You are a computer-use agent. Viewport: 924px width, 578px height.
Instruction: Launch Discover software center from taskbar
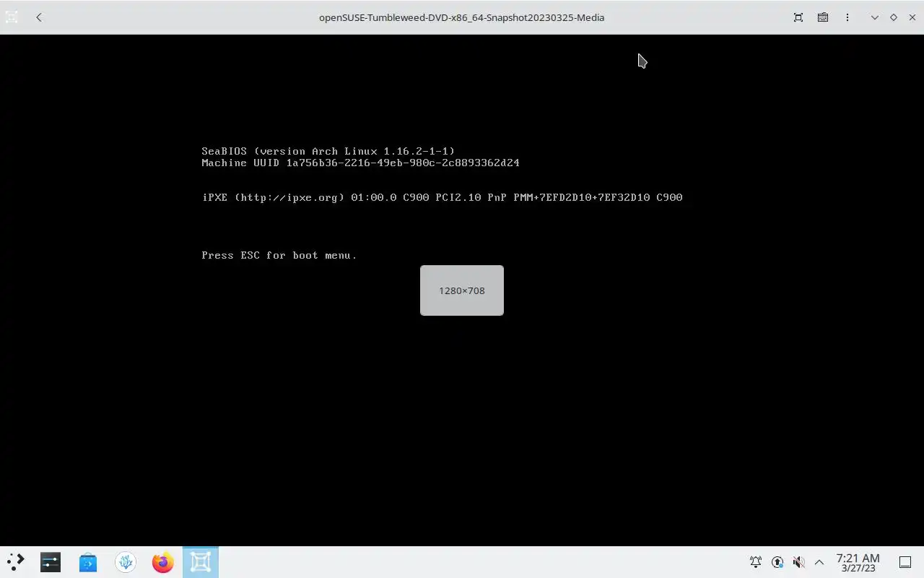point(88,562)
